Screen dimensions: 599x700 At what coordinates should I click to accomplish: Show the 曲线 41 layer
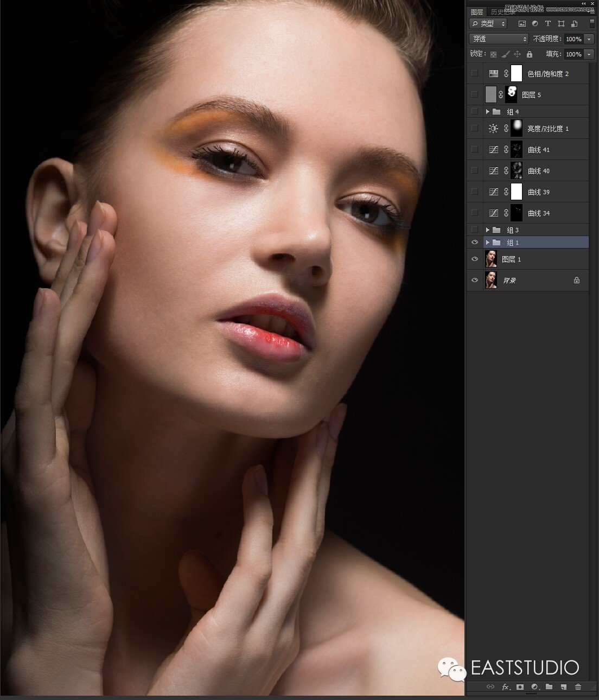coord(475,149)
